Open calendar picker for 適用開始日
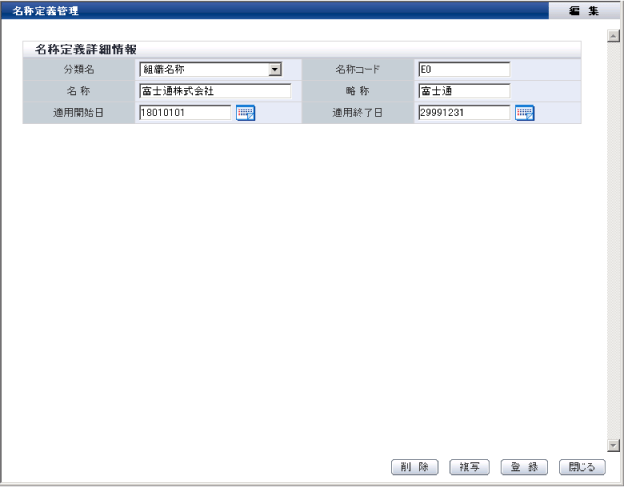The width and height of the screenshot is (624, 487). coord(246,113)
